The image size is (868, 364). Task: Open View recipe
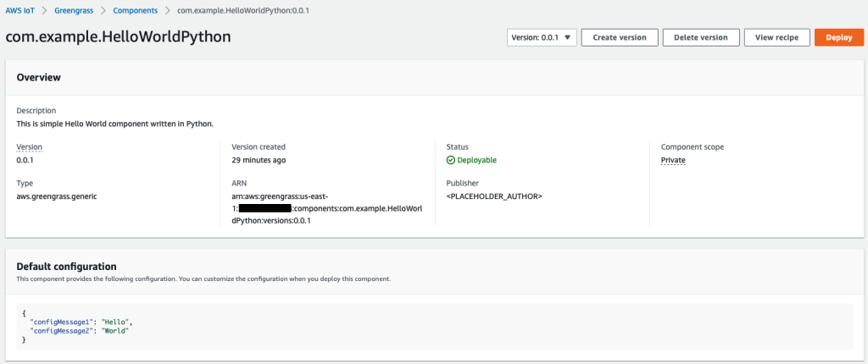777,37
